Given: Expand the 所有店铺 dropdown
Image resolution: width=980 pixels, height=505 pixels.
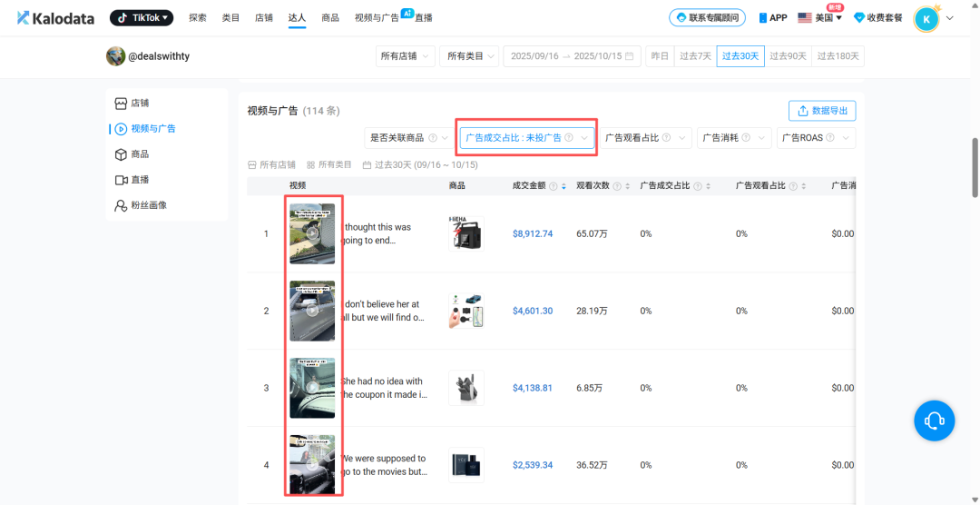Looking at the screenshot, I should [x=404, y=56].
